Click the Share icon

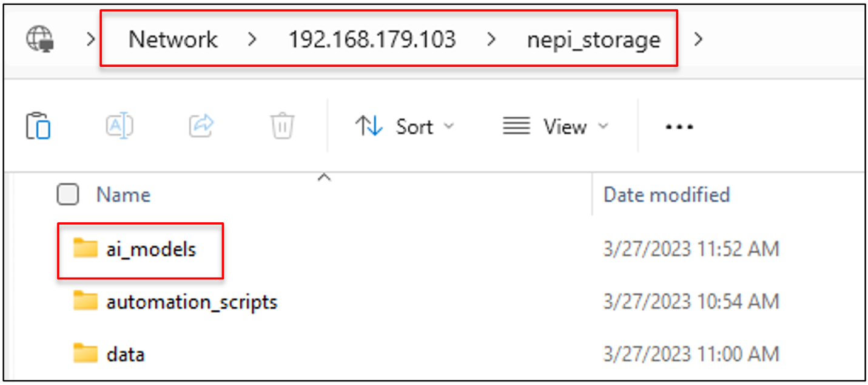(x=200, y=126)
